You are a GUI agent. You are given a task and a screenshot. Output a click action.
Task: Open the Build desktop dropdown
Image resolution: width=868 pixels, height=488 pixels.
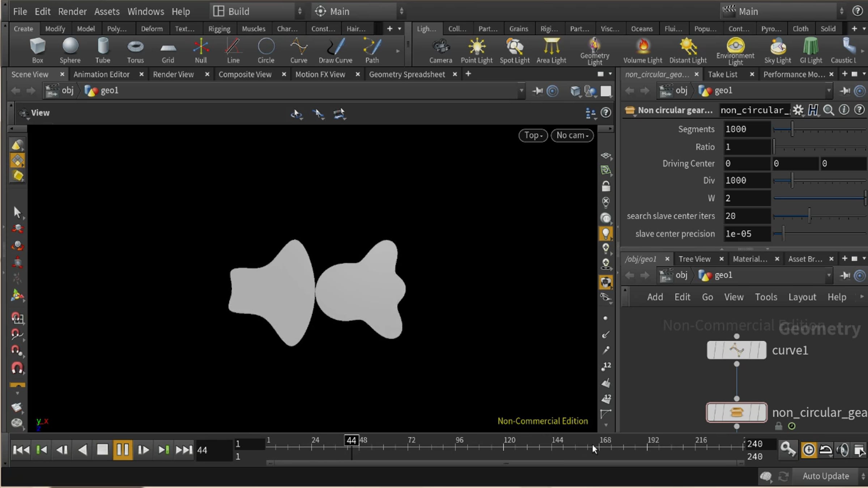click(x=257, y=11)
